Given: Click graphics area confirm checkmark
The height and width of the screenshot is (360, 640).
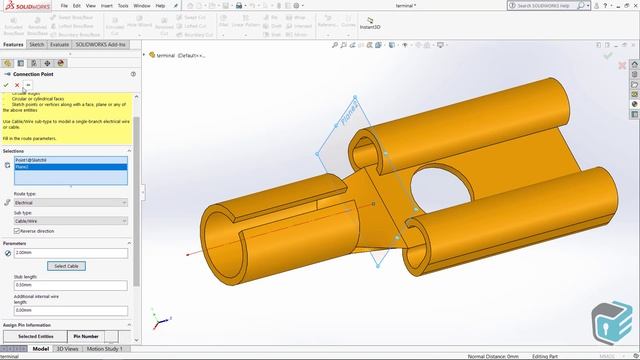Looking at the screenshot, I should click(608, 56).
